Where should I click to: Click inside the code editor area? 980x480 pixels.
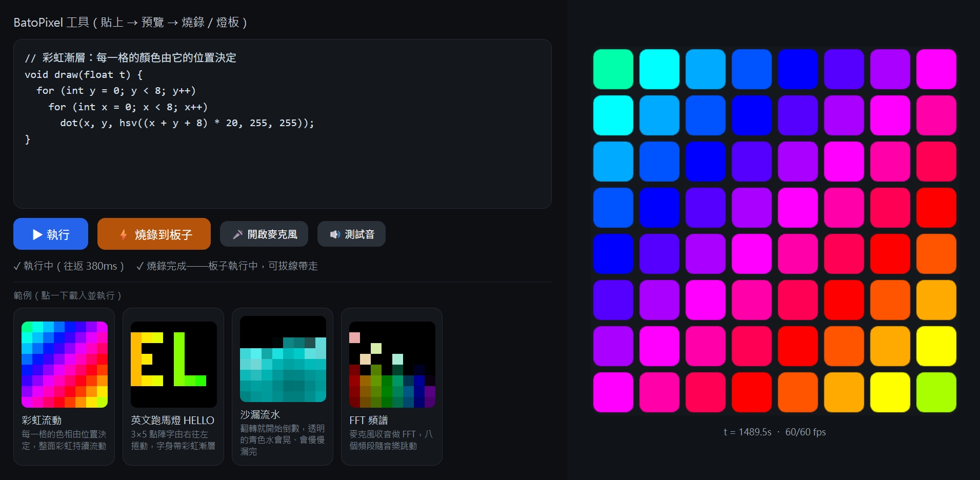(x=283, y=124)
